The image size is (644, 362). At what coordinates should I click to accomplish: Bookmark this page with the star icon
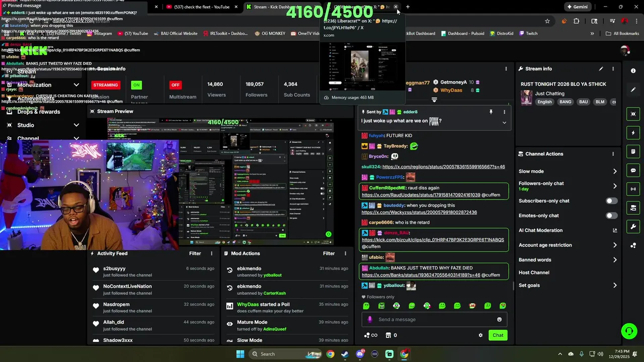click(547, 21)
